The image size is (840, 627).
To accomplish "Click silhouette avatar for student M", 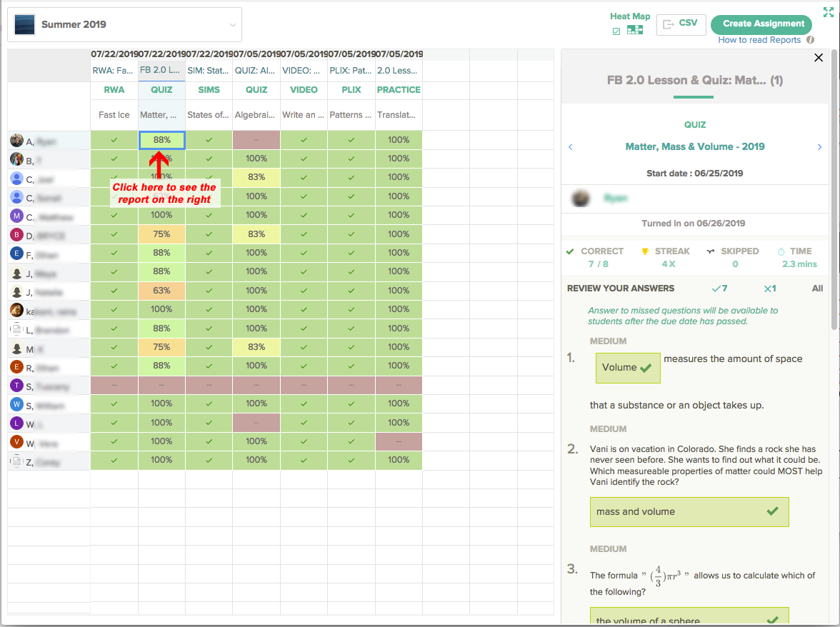I will 16,348.
